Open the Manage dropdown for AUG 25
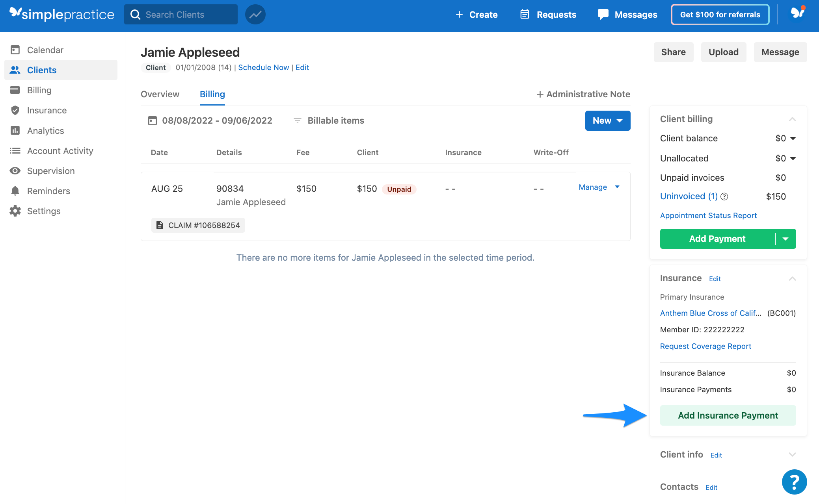This screenshot has width=819, height=504. point(599,187)
